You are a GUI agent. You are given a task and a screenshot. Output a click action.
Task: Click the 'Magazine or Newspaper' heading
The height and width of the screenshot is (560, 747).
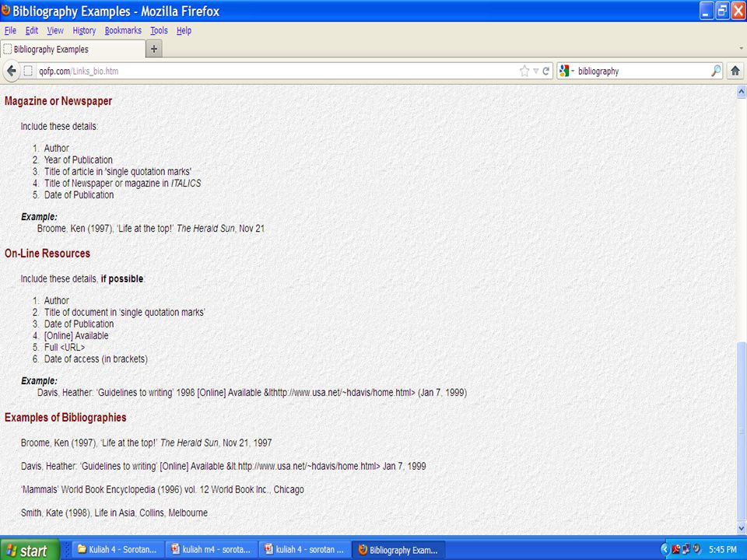[58, 101]
